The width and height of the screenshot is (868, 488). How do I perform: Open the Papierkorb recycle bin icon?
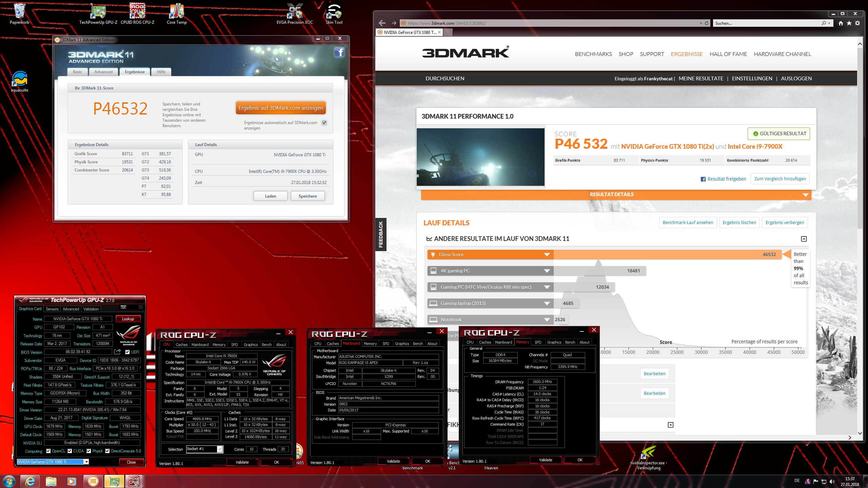coord(19,14)
